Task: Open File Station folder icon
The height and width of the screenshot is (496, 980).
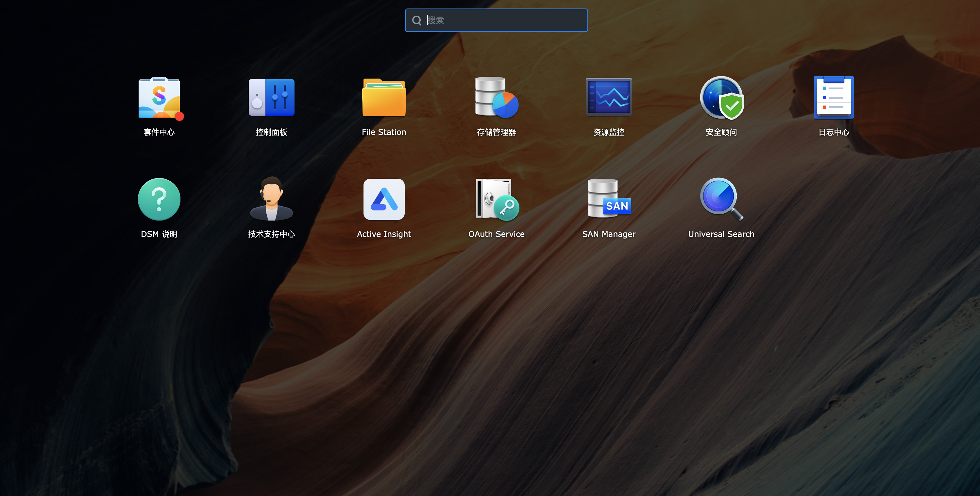Action: 384,98
